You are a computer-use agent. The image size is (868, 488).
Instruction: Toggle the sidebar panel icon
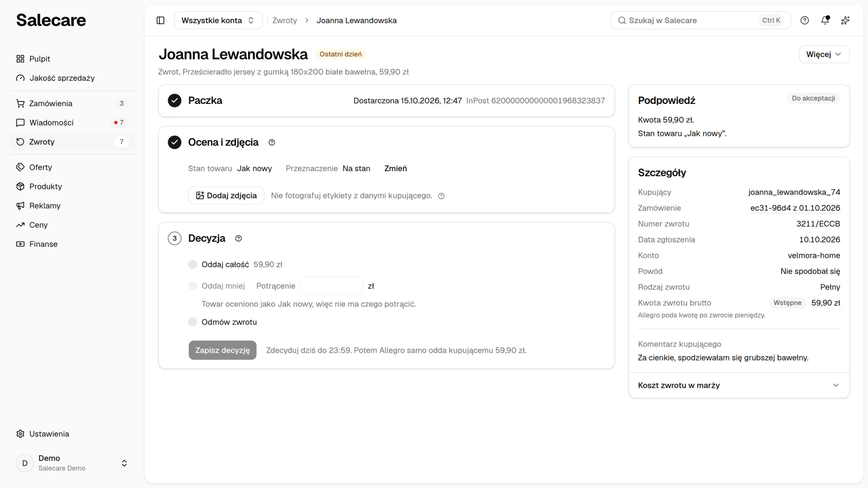(x=160, y=20)
